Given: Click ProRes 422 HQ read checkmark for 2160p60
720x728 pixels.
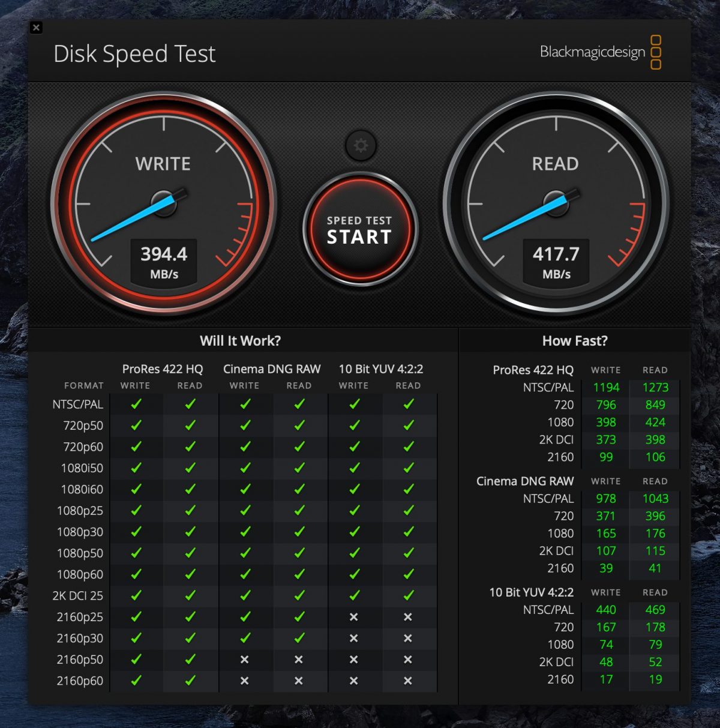Looking at the screenshot, I should [x=190, y=681].
